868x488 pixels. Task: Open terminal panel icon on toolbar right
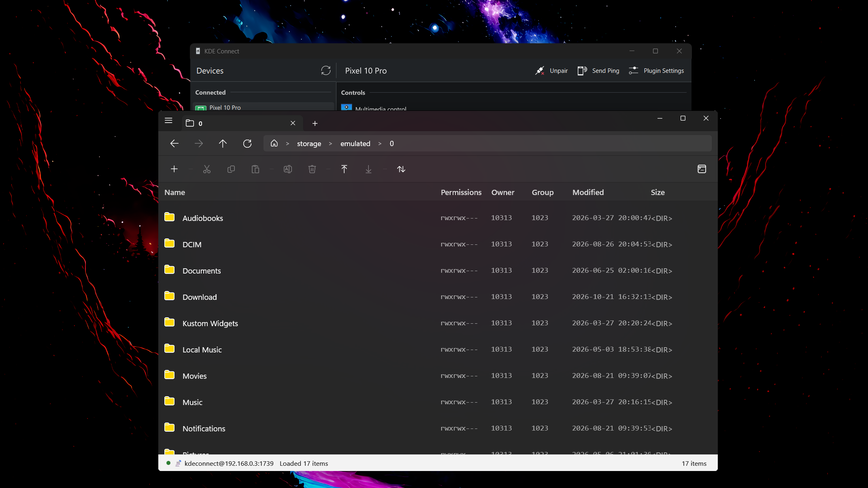coord(702,169)
